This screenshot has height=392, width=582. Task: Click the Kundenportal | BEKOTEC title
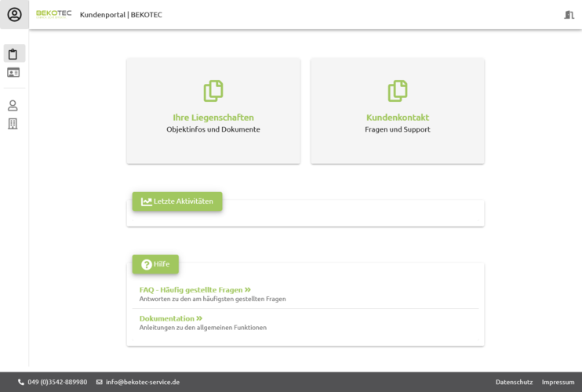pos(121,15)
